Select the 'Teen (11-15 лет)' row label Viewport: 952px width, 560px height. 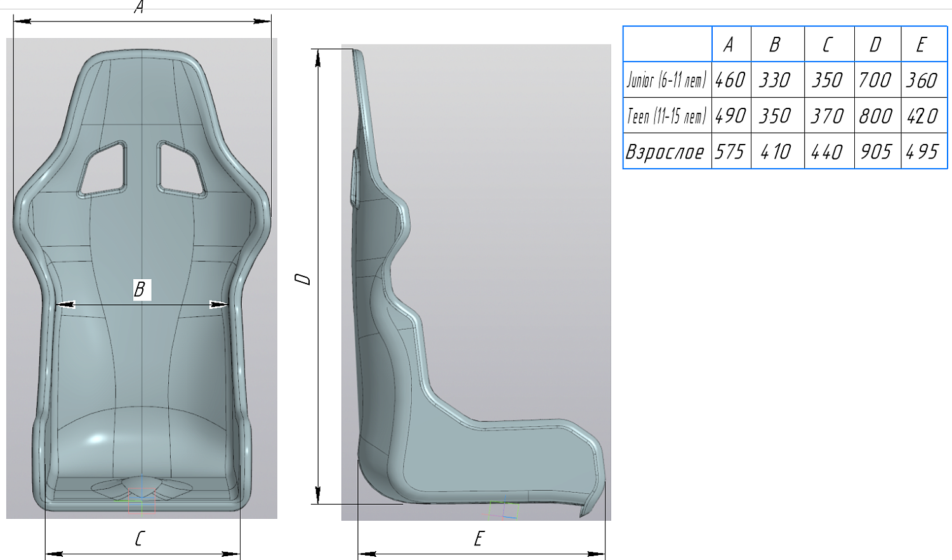click(x=666, y=116)
